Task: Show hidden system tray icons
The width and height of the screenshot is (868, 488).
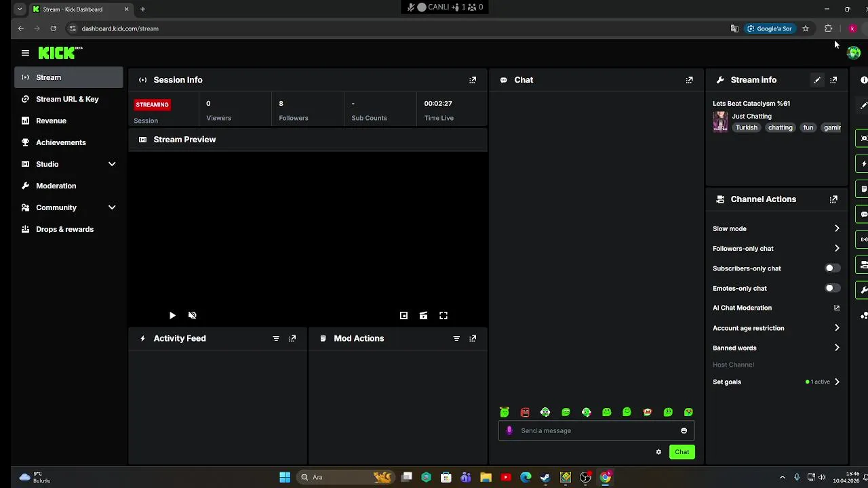Action: coord(782,477)
